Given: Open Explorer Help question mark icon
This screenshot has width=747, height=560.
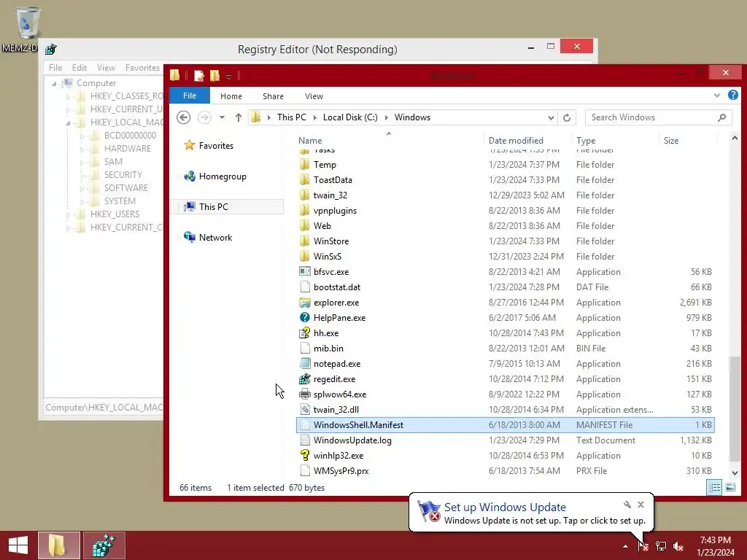Looking at the screenshot, I should pyautogui.click(x=732, y=95).
